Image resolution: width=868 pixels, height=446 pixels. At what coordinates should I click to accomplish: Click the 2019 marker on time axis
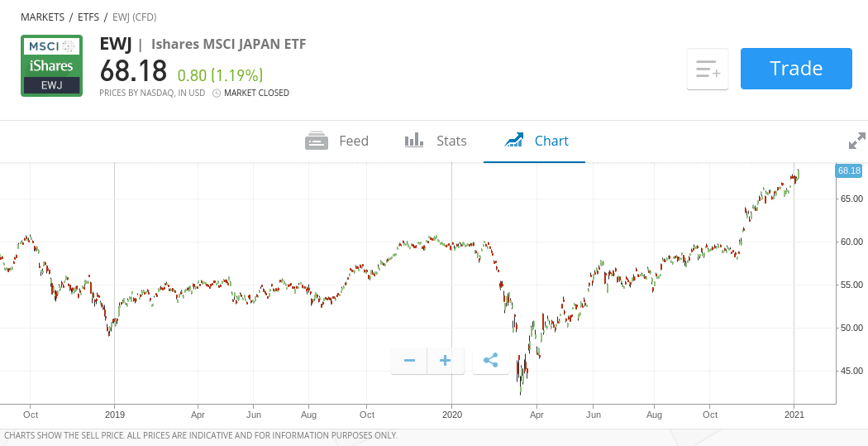point(115,415)
